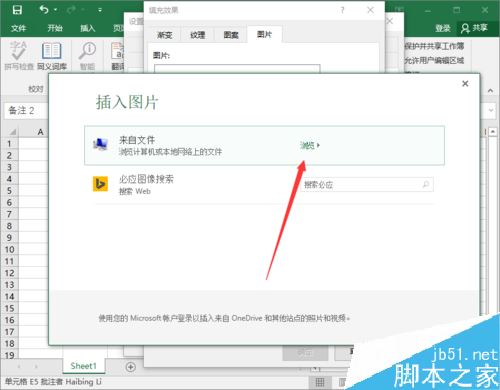Click the Sheet1 worksheet tab
500x390 pixels.
click(x=83, y=366)
